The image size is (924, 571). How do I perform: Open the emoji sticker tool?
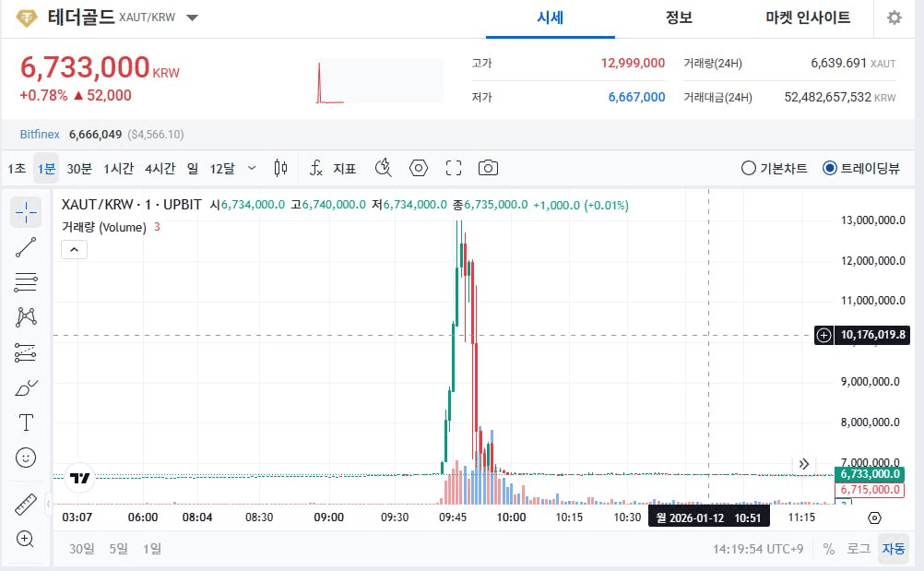26,457
